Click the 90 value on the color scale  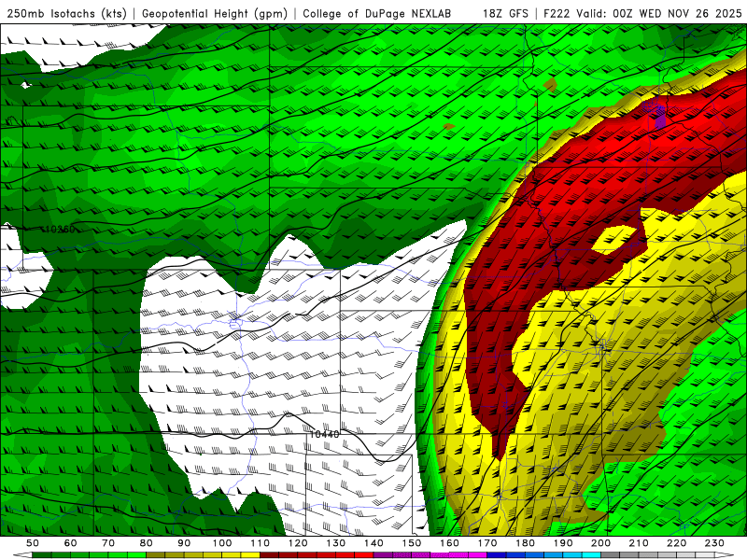pos(184,543)
